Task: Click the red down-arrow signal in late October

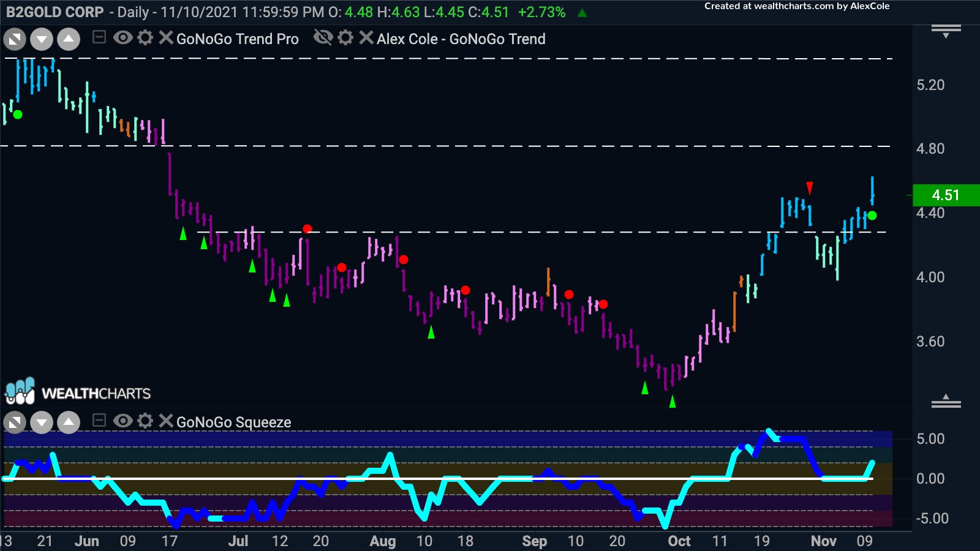Action: pyautogui.click(x=810, y=187)
